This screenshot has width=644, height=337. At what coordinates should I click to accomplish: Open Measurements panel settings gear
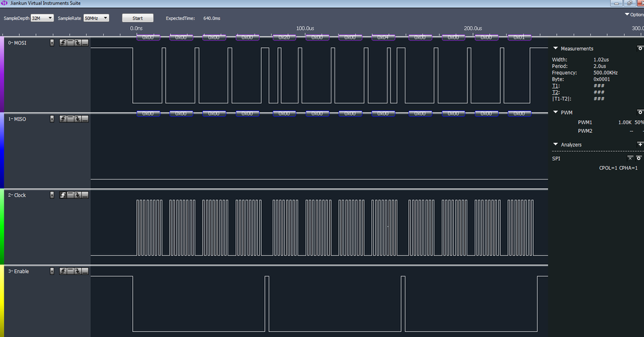pyautogui.click(x=640, y=48)
